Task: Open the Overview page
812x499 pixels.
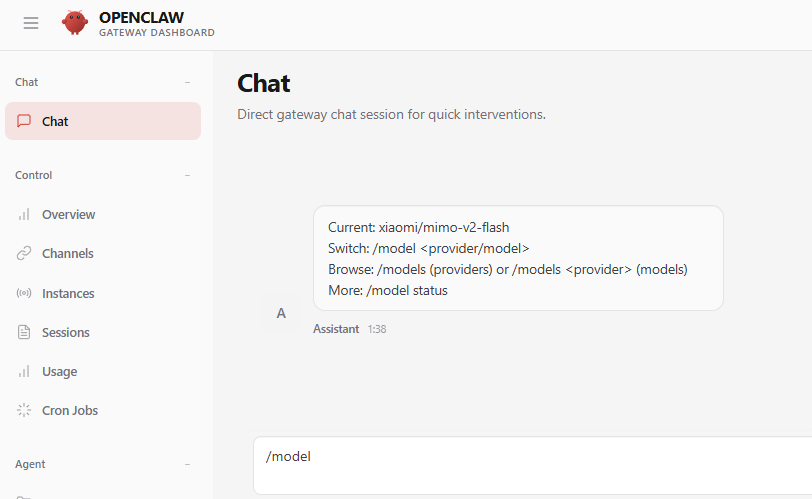Action: pyautogui.click(x=68, y=214)
